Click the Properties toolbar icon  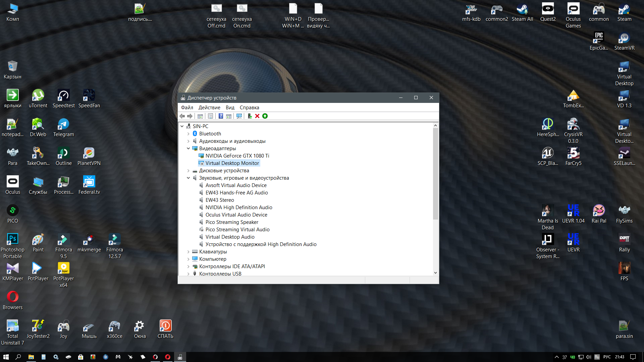[x=210, y=116]
